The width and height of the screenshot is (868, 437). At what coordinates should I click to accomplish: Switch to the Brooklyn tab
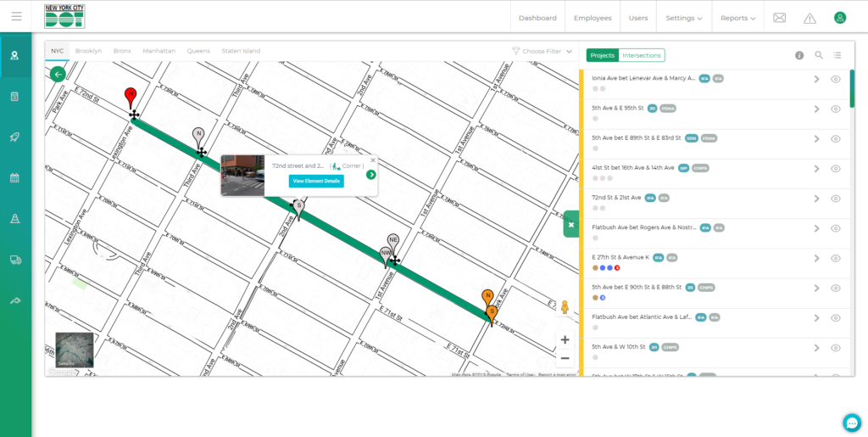pyautogui.click(x=88, y=51)
